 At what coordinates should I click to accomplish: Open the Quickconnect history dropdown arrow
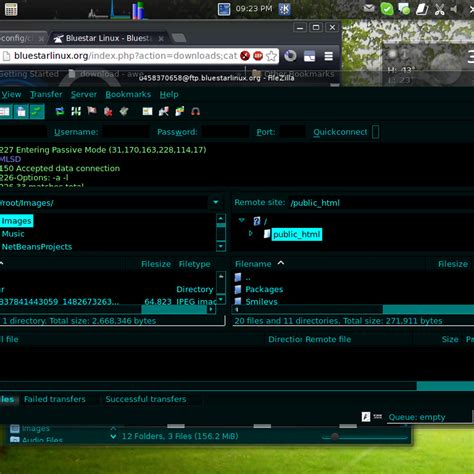(x=375, y=132)
